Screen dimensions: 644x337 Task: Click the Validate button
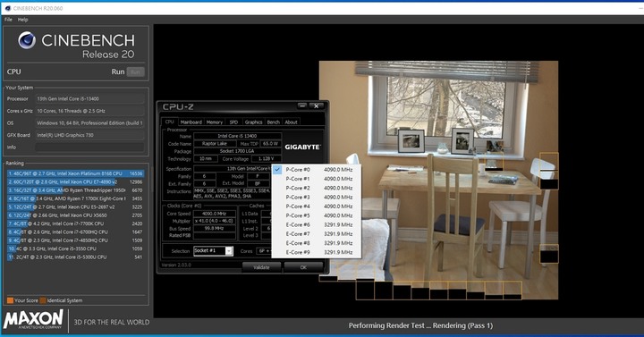pyautogui.click(x=261, y=267)
